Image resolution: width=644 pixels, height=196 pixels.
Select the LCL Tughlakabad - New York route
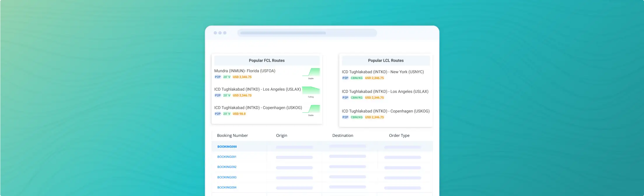[383, 72]
